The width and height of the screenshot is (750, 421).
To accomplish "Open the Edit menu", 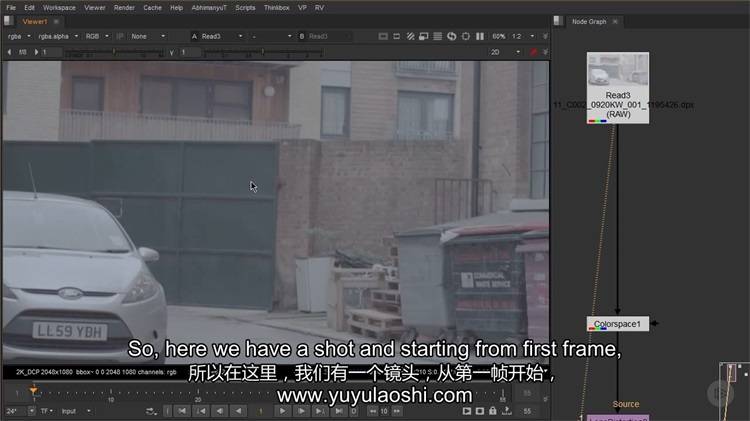I will [29, 8].
